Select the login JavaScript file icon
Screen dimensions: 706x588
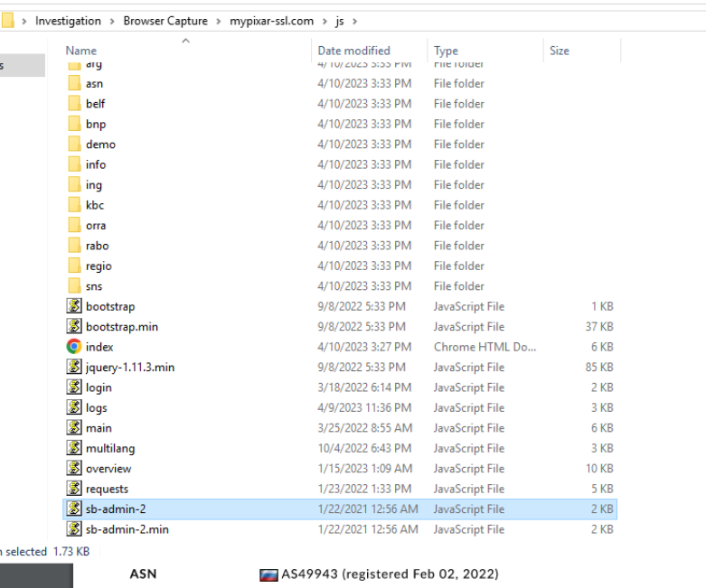coord(74,387)
